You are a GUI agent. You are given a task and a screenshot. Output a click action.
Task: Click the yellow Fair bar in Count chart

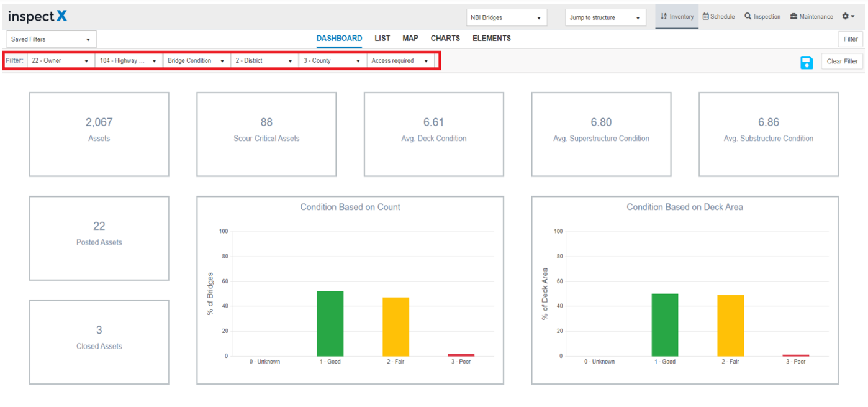click(396, 327)
